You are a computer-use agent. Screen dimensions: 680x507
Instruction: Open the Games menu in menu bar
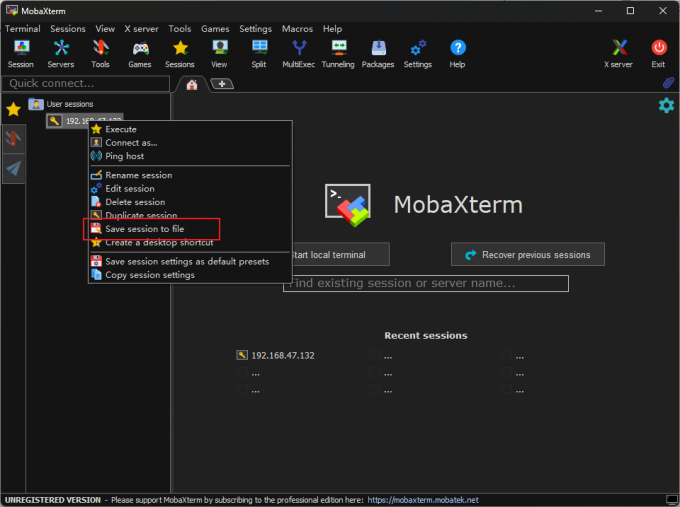coord(215,29)
